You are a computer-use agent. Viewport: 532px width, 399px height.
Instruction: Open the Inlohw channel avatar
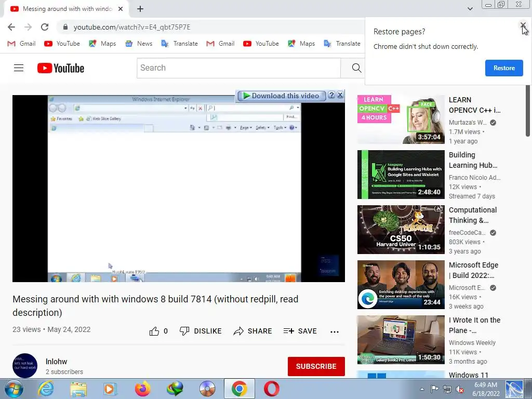pos(25,366)
